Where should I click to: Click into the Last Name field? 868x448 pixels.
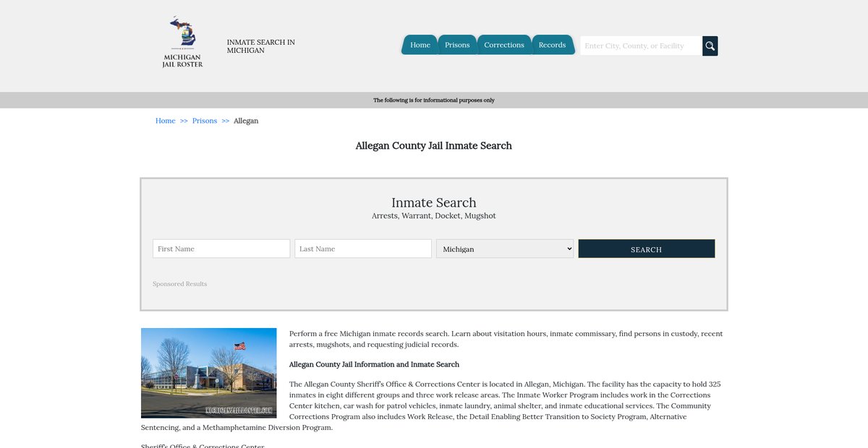pyautogui.click(x=363, y=249)
